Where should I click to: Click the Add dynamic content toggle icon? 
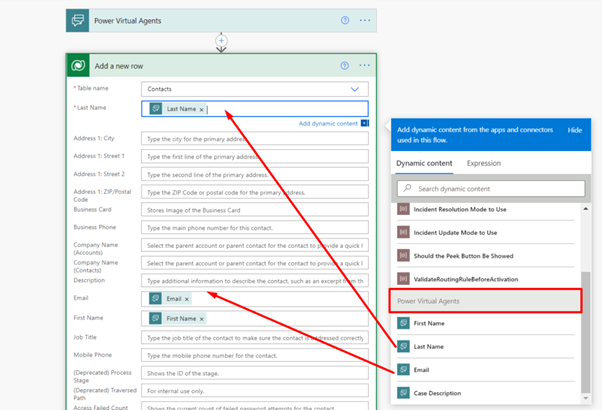365,123
